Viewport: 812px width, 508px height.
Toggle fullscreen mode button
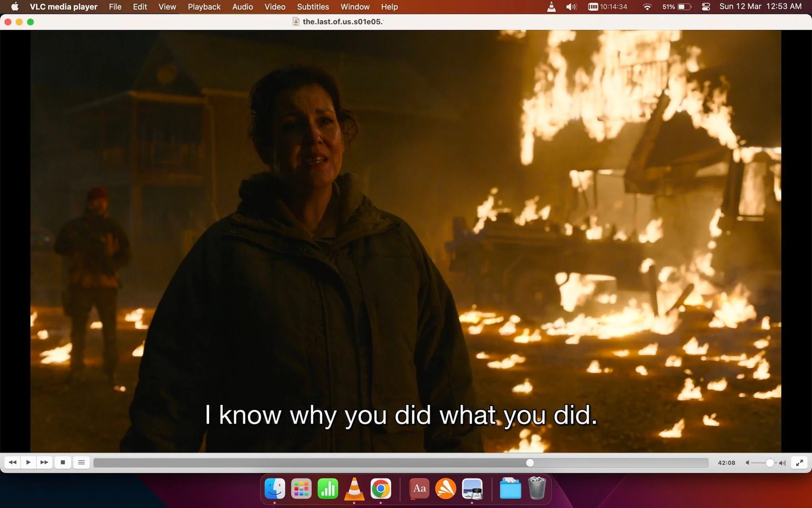click(x=799, y=462)
